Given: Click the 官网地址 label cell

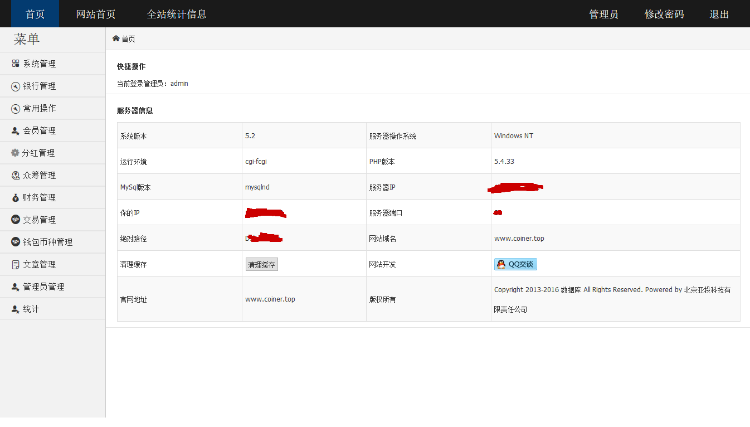Looking at the screenshot, I should point(180,299).
